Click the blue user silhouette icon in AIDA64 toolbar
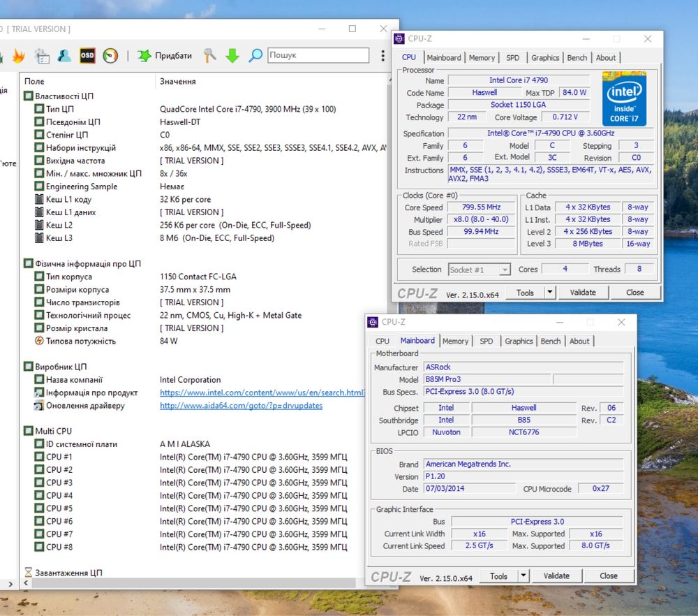 coord(64,56)
